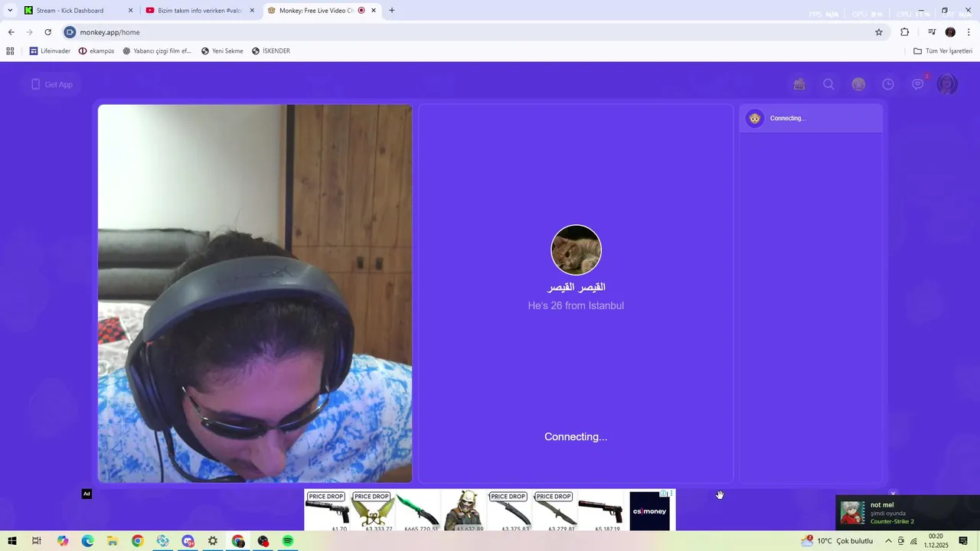Open the Lifeinvader bookmark
The image size is (980, 551).
tap(50, 51)
